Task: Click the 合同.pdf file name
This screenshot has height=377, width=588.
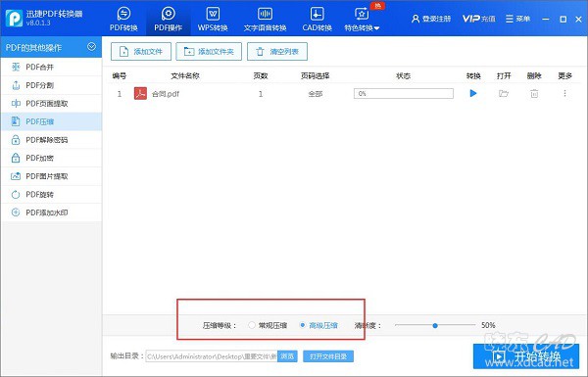Action: (166, 94)
